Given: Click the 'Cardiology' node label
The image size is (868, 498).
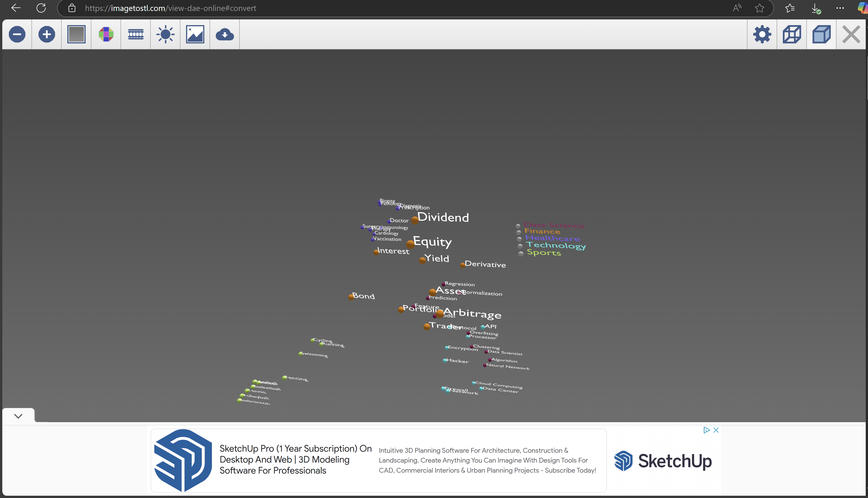Looking at the screenshot, I should tap(386, 233).
